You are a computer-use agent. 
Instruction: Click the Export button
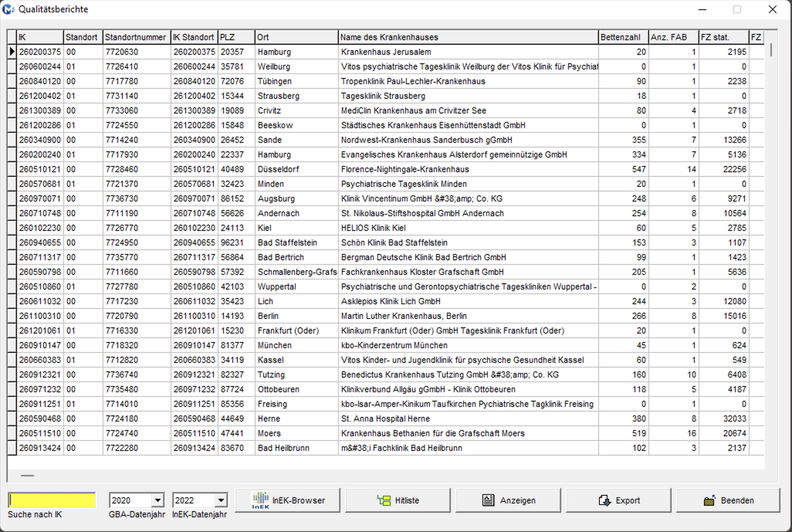(x=619, y=500)
